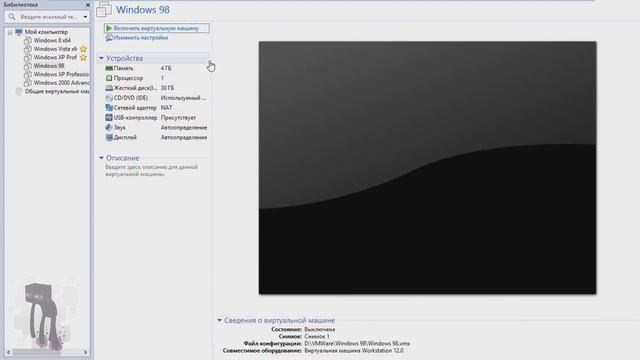This screenshot has height=360, width=640.
Task: Open edit virtual machine settings link
Action: (x=141, y=38)
